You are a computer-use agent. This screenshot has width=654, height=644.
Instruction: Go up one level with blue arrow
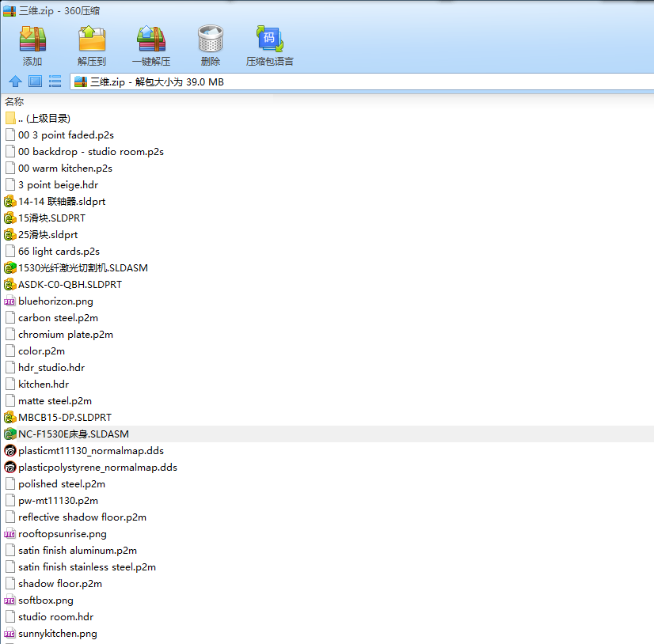point(15,81)
